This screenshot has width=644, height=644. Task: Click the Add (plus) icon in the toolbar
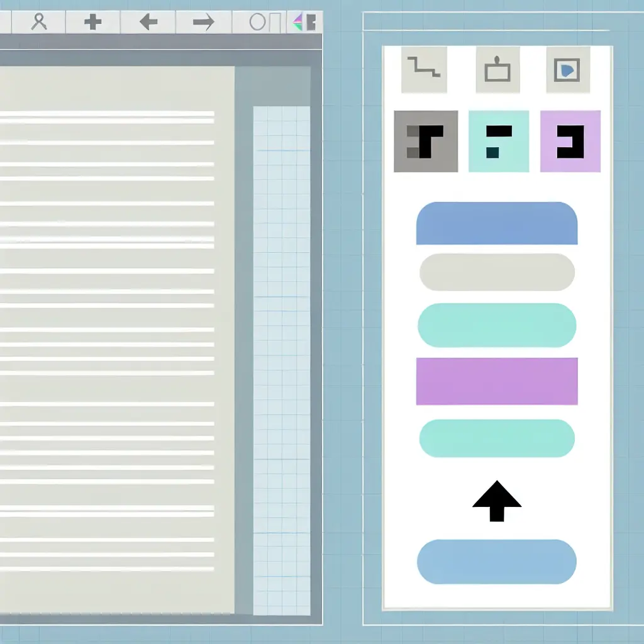93,21
